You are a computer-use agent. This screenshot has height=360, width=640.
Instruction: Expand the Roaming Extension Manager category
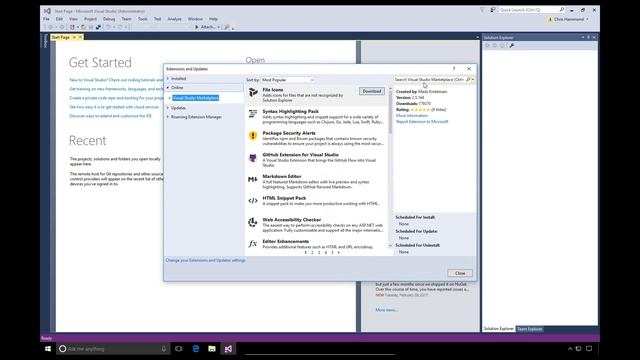pos(168,117)
